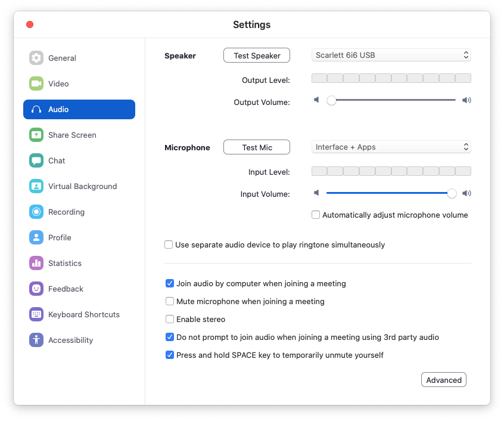This screenshot has width=504, height=421.
Task: Uncheck Join audio by computer when joining
Action: click(170, 283)
